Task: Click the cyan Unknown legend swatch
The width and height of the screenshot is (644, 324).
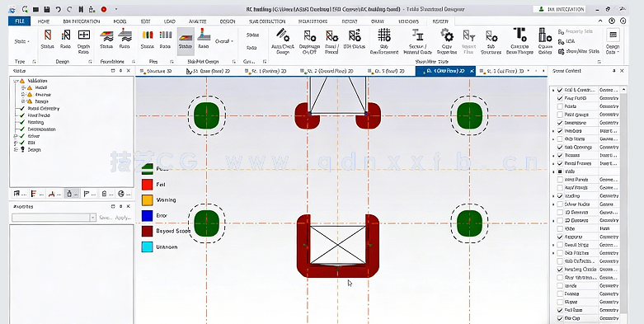Action: 147,247
